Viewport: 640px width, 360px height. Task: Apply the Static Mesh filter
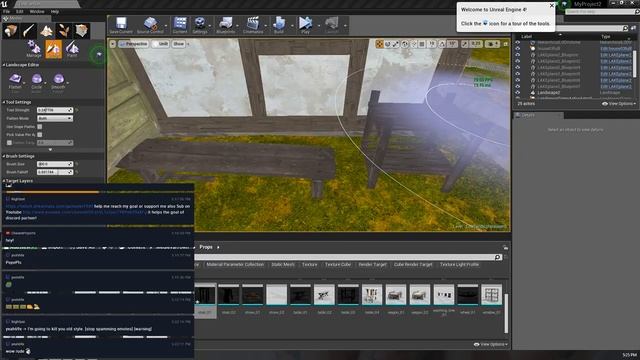(x=283, y=264)
